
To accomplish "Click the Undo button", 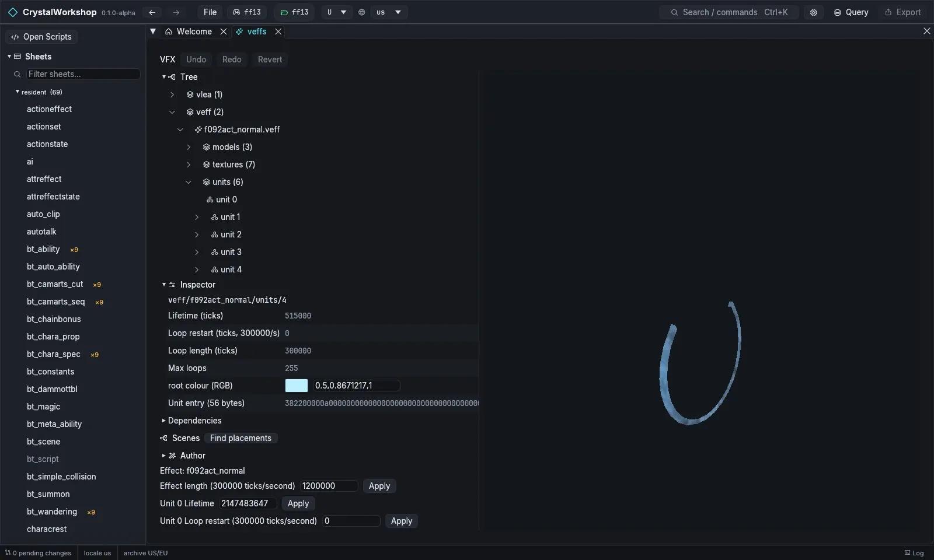I will point(196,60).
